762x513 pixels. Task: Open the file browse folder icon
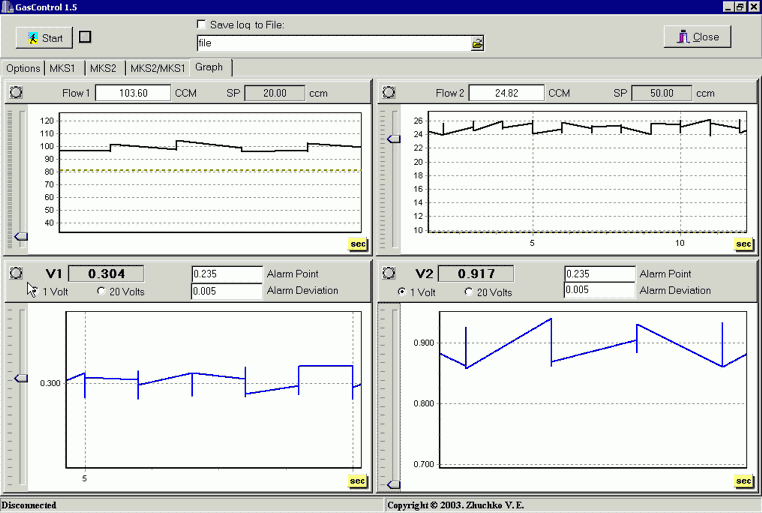(x=478, y=44)
